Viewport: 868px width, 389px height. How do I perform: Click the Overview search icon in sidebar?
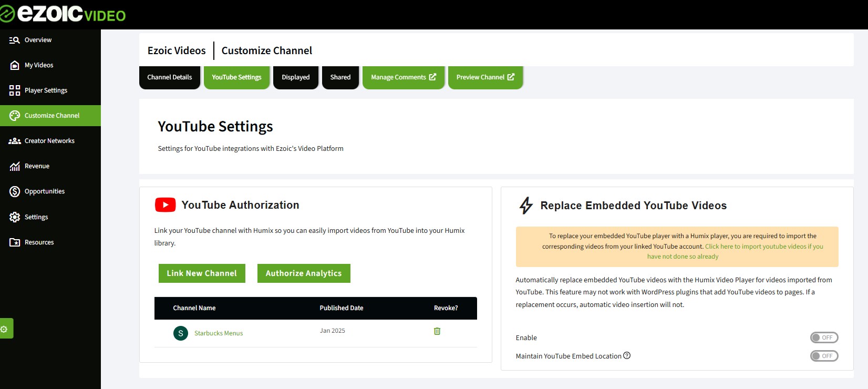click(14, 40)
